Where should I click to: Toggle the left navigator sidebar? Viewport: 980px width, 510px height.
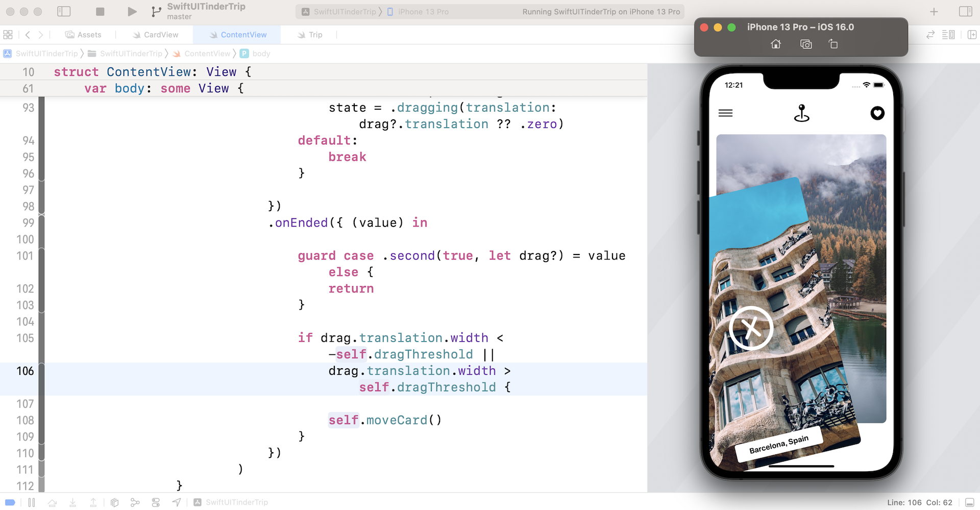click(x=64, y=11)
